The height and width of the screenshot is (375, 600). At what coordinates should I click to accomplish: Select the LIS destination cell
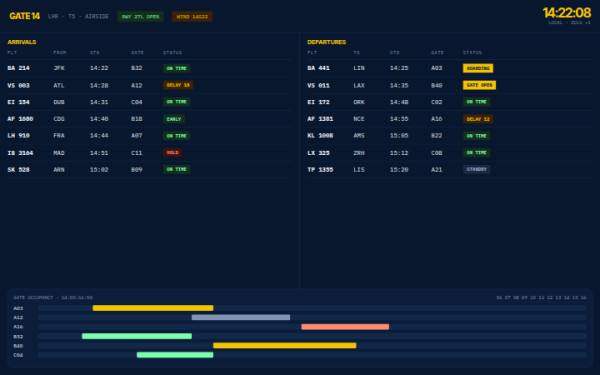pyautogui.click(x=359, y=170)
